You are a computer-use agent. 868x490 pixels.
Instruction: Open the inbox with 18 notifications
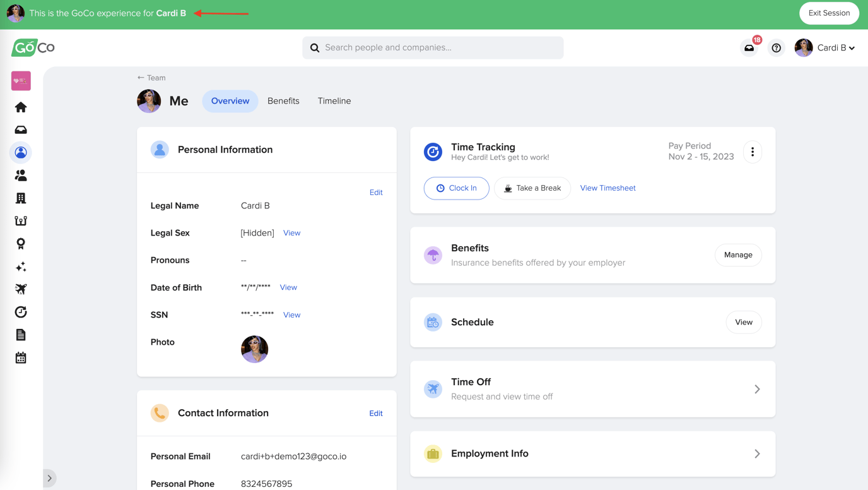[749, 47]
